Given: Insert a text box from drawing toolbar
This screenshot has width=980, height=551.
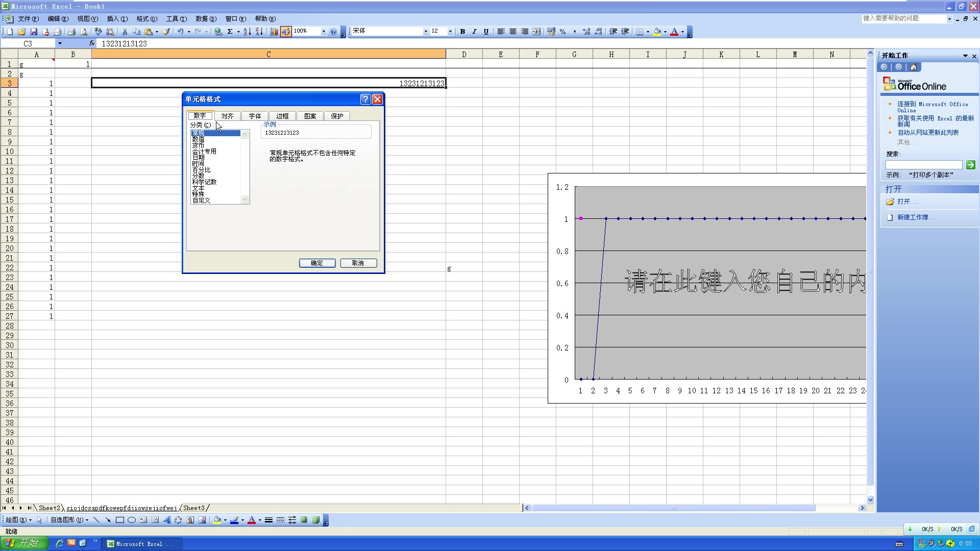Looking at the screenshot, I should [143, 520].
